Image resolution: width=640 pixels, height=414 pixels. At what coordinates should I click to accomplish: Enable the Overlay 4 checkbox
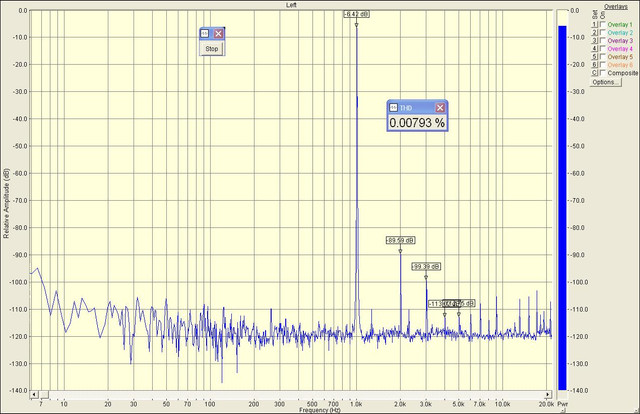[602, 49]
